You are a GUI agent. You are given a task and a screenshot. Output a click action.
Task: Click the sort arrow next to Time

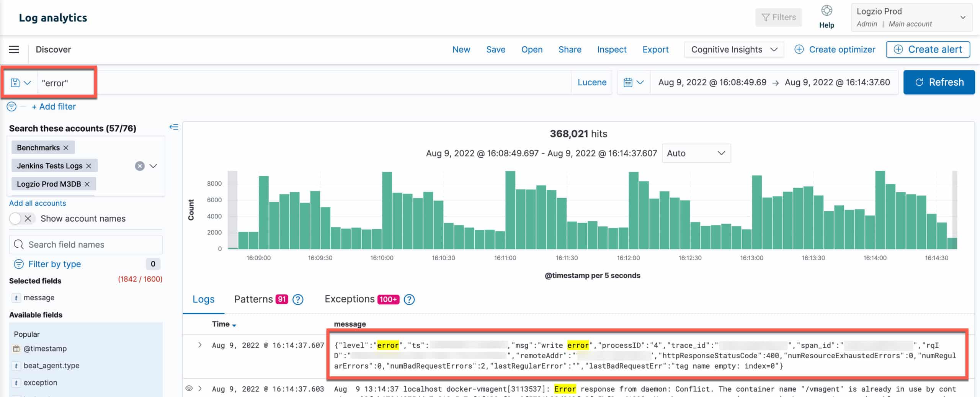[234, 325]
